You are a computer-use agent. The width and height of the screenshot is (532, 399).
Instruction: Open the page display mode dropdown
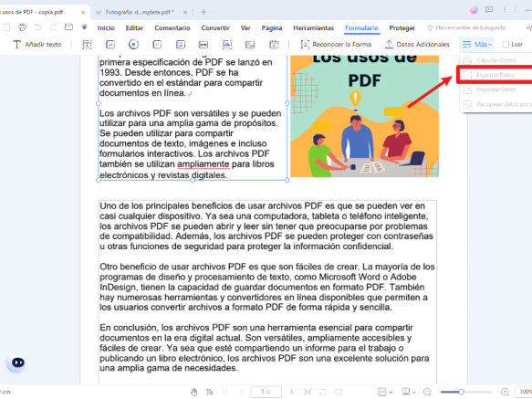(x=409, y=393)
